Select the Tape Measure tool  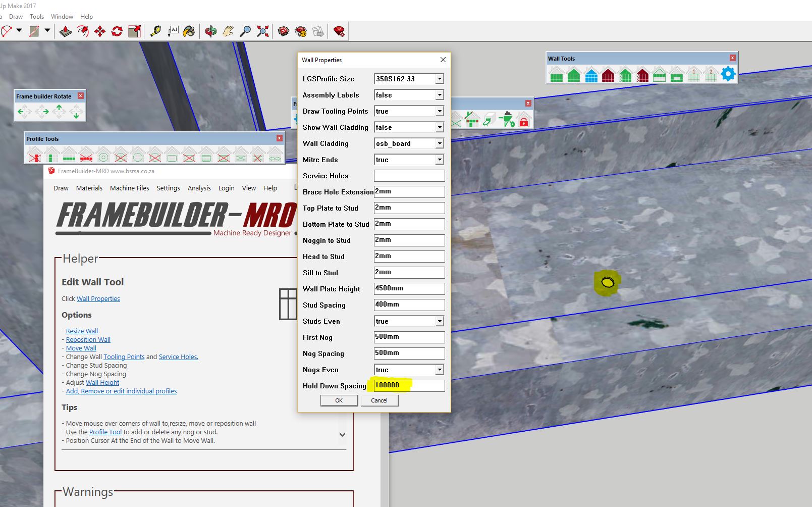point(156,31)
